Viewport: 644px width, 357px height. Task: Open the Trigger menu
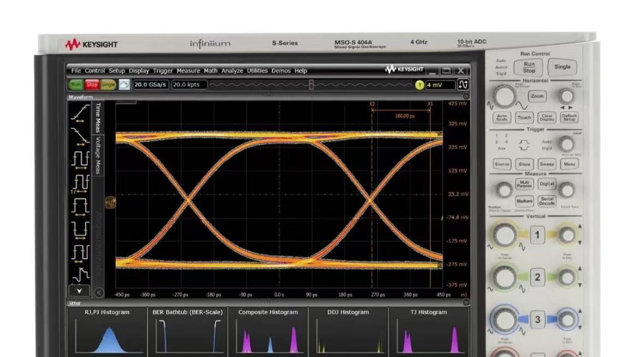pyautogui.click(x=163, y=71)
